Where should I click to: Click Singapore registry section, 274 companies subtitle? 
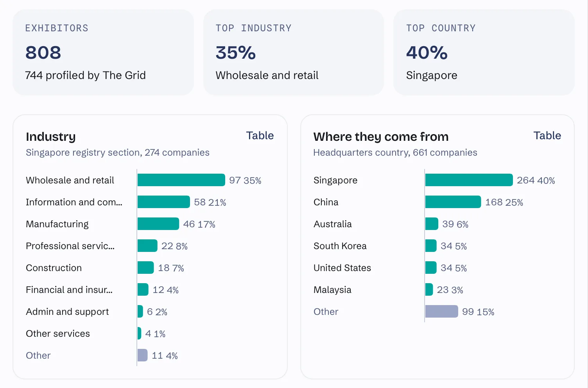tap(118, 153)
